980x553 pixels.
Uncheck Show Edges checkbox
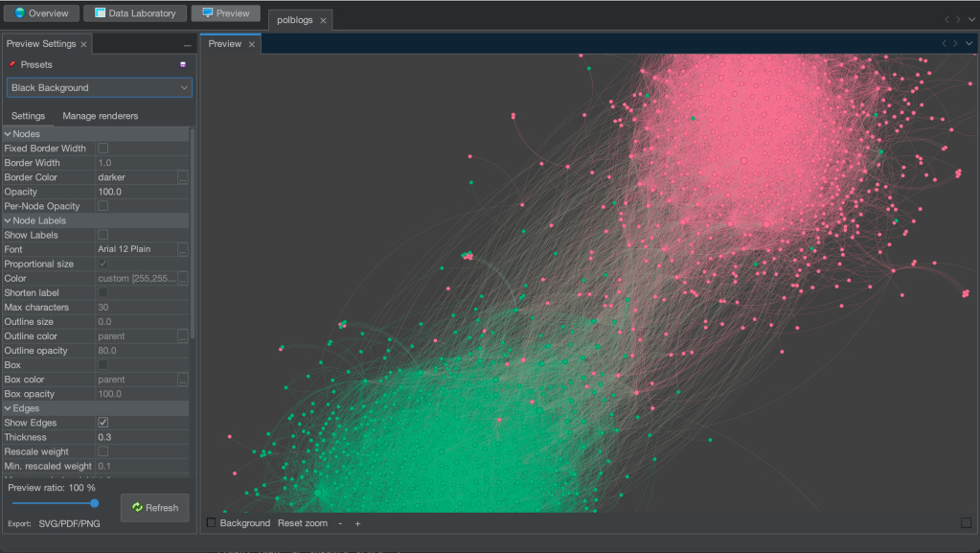coord(103,423)
